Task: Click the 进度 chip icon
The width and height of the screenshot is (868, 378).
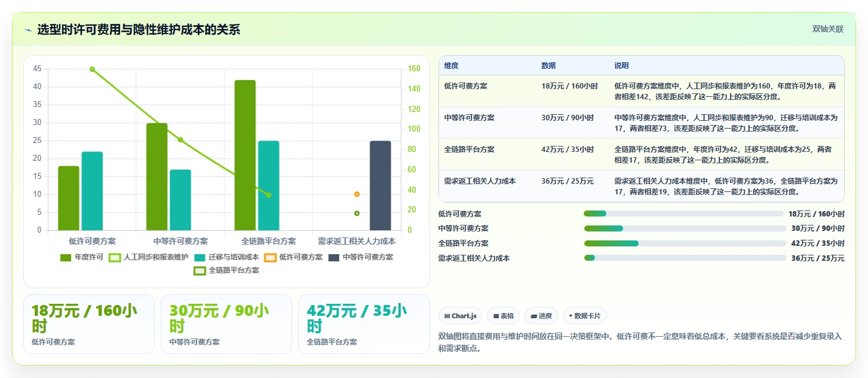Action: click(x=533, y=316)
